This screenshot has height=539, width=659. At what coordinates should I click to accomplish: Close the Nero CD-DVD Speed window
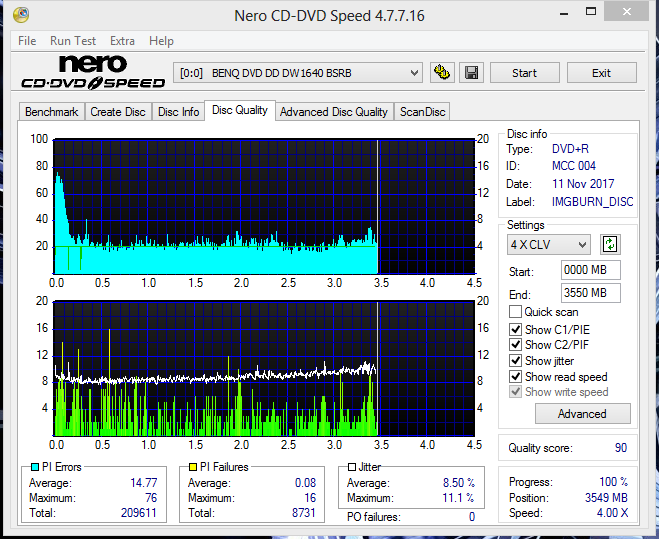[x=627, y=12]
